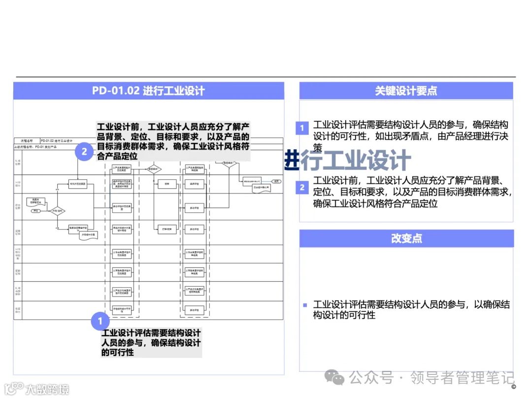Click the long horizontal divider line at top
This screenshot has width=532, height=399.
click(x=266, y=76)
